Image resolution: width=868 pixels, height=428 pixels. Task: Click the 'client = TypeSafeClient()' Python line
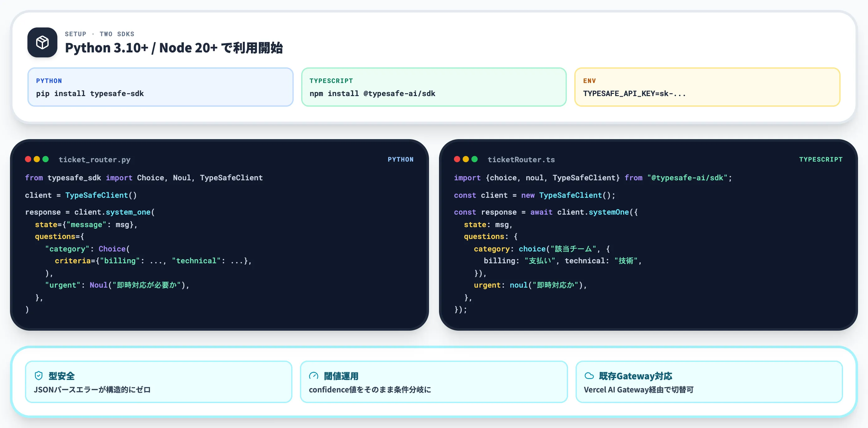coord(81,195)
